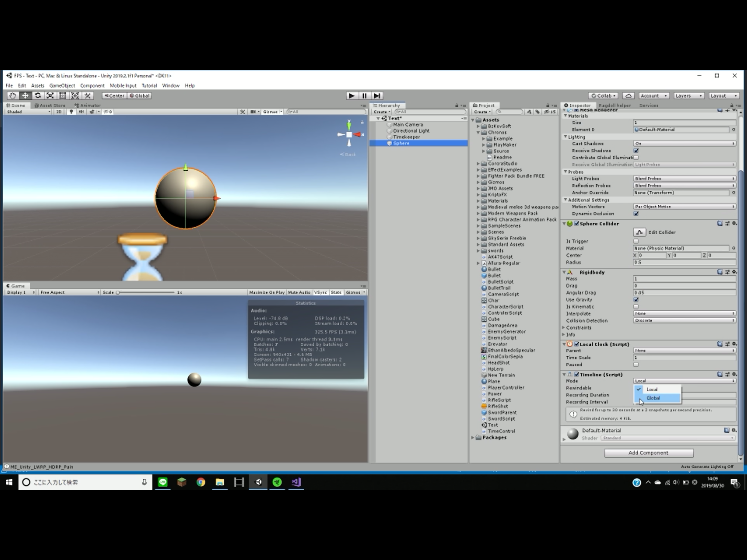
Task: Select the Rotate tool
Action: (37, 96)
